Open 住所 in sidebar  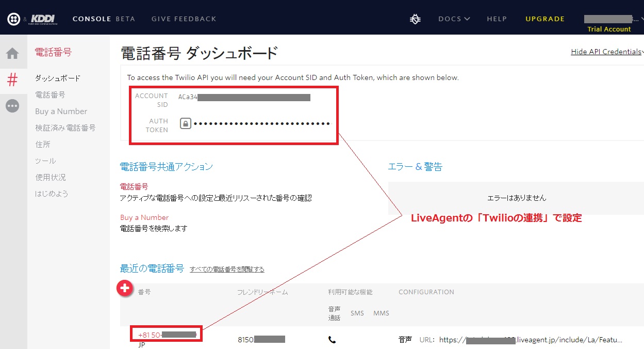point(43,145)
